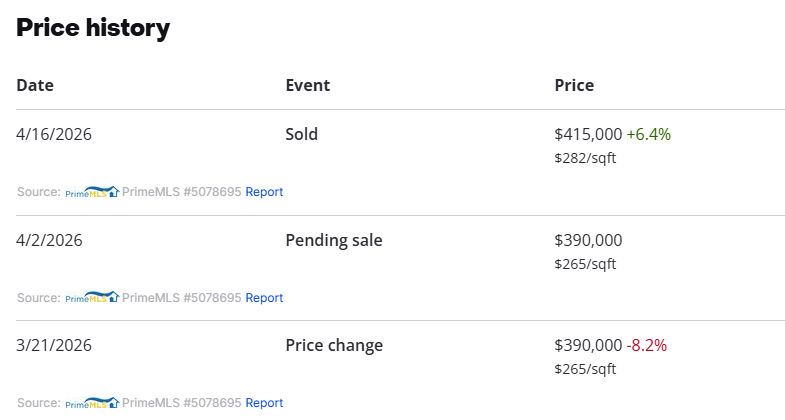Click the Price column header
Screen dimensions: 785x420
click(574, 85)
